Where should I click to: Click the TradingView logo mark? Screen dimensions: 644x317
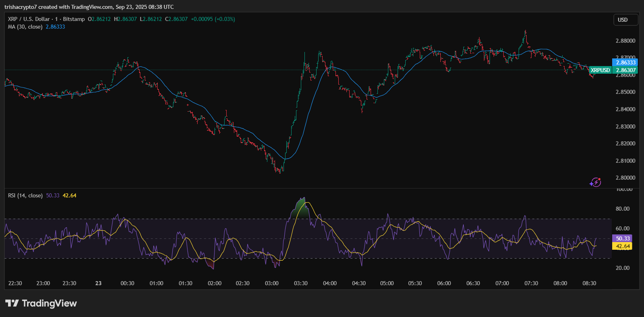tap(12, 303)
